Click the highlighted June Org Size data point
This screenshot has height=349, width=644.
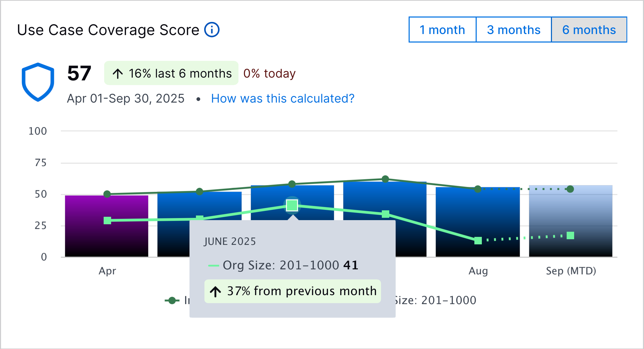click(x=292, y=205)
